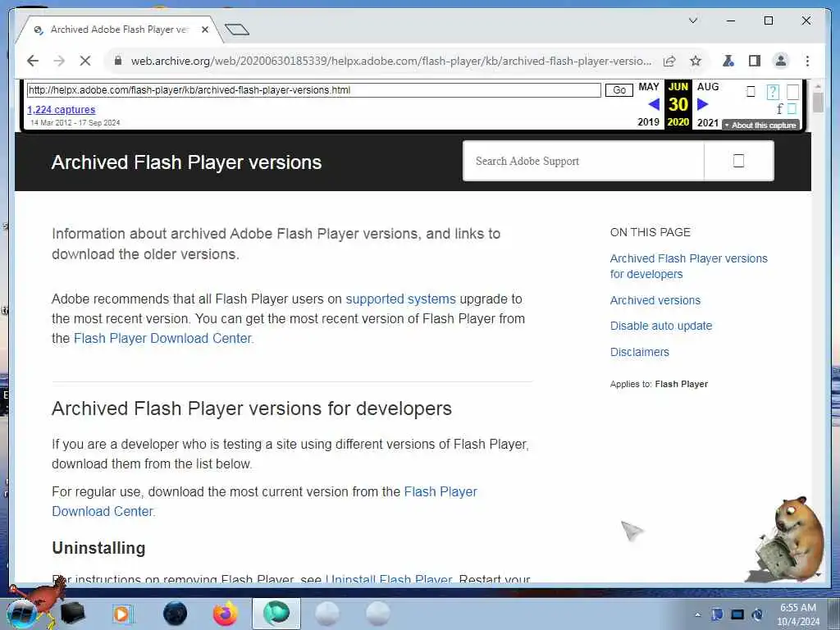Open the tab search chevron
Viewport: 840px width, 630px height.
click(x=692, y=21)
